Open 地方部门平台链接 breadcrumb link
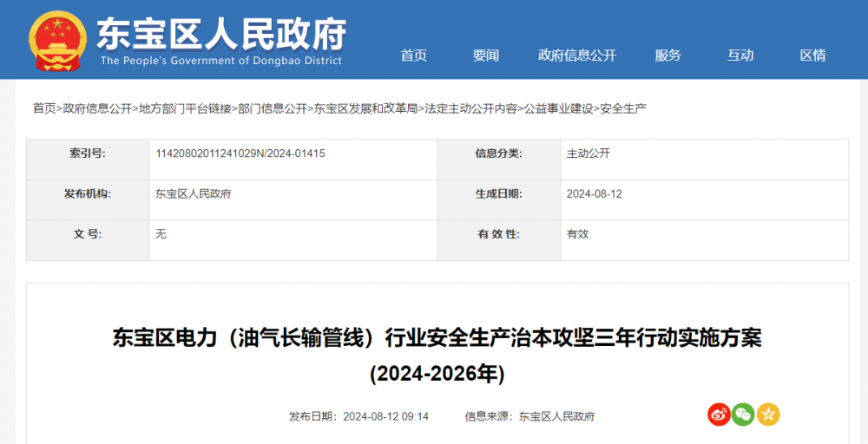This screenshot has width=868, height=444. (x=185, y=109)
